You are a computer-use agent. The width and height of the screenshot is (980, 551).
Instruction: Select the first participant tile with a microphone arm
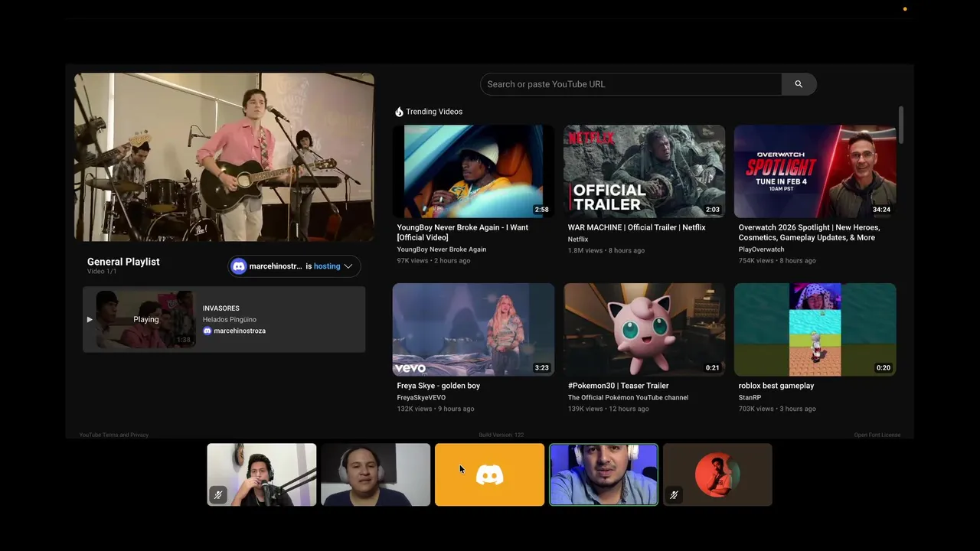(262, 474)
